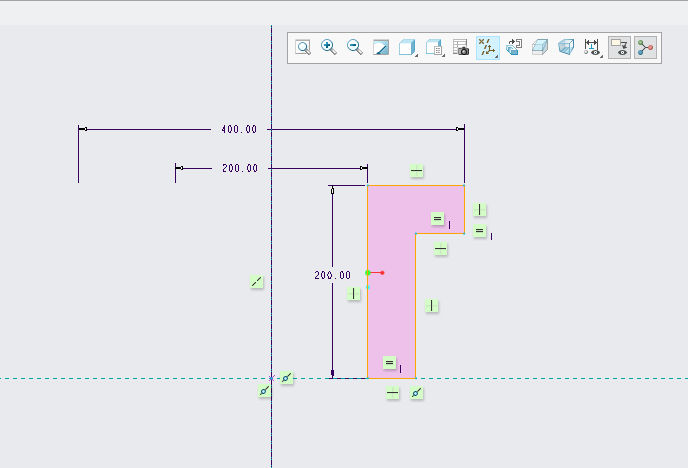Open the Datum Display Filters dropdown

487,48
